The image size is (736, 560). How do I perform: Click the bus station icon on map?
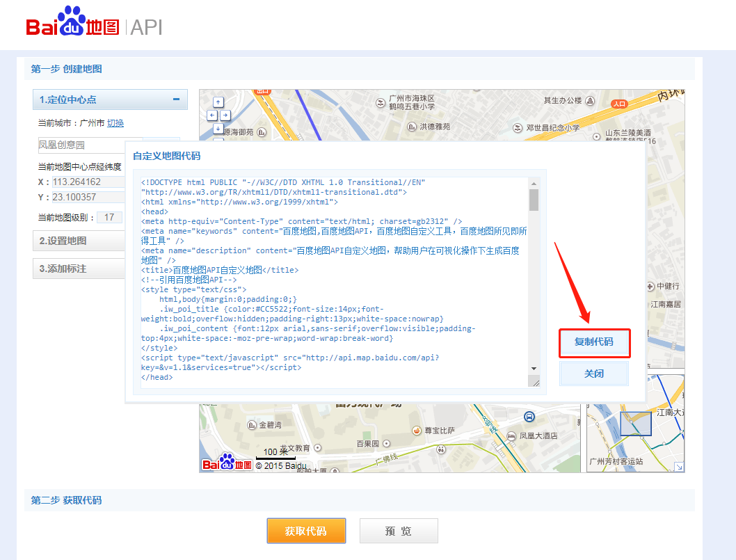(529, 417)
